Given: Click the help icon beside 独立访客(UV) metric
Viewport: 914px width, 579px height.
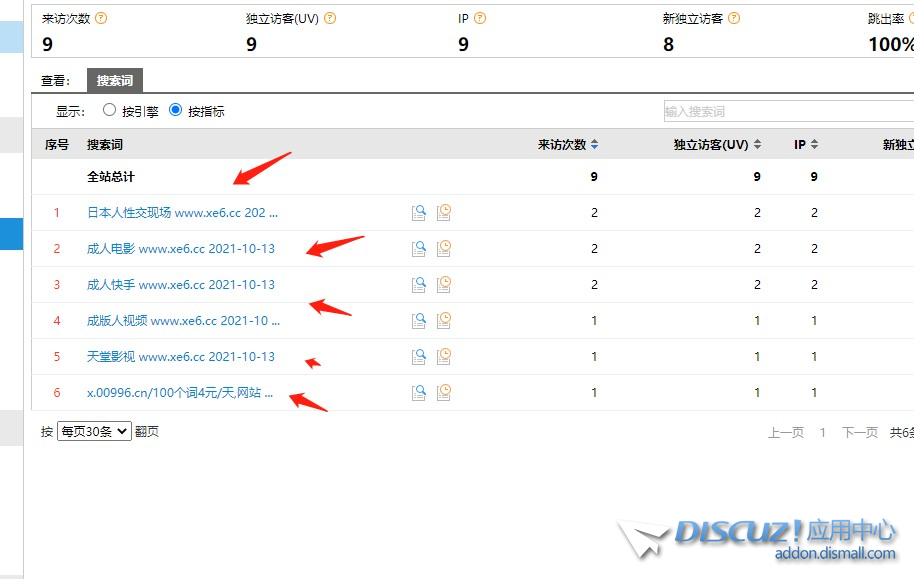Looking at the screenshot, I should click(330, 18).
